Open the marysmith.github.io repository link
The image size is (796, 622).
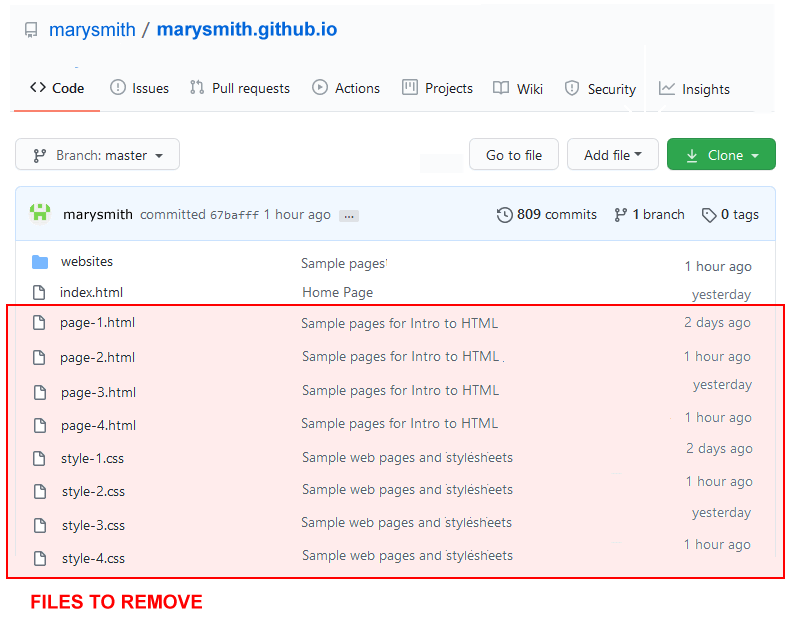pos(247,29)
